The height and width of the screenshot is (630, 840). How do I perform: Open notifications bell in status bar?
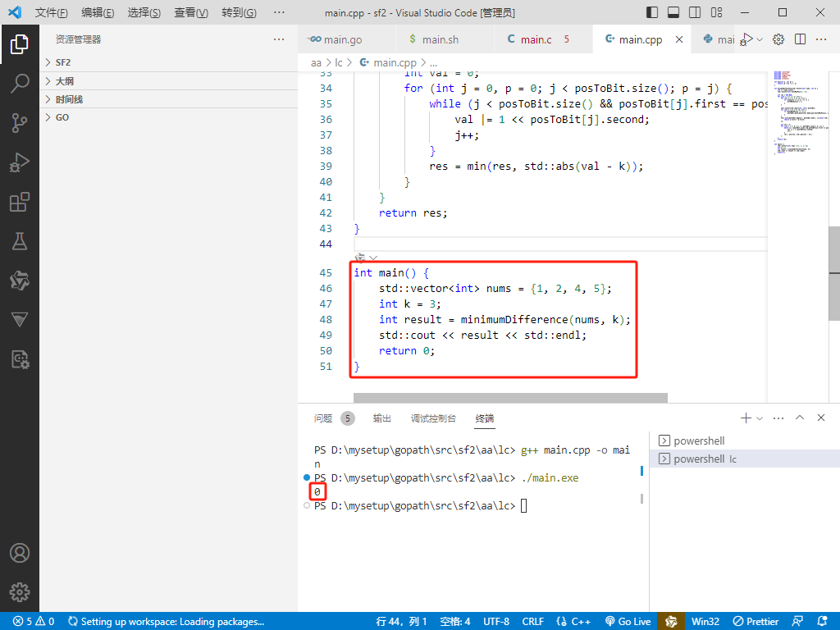coord(822,622)
